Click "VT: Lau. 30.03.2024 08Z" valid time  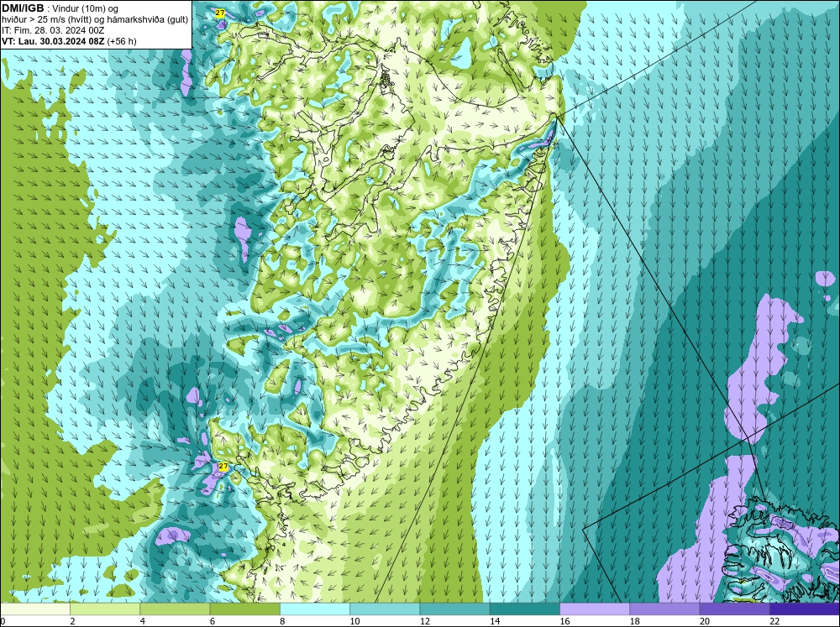click(x=53, y=41)
